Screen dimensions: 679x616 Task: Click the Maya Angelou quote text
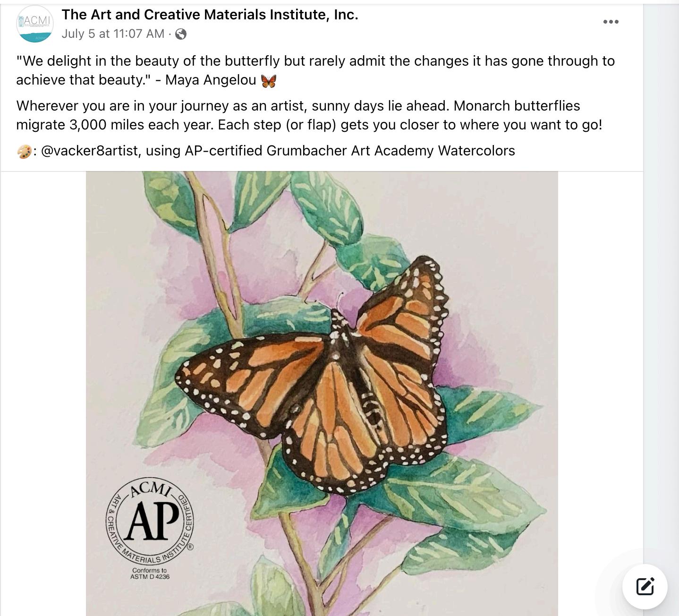315,70
